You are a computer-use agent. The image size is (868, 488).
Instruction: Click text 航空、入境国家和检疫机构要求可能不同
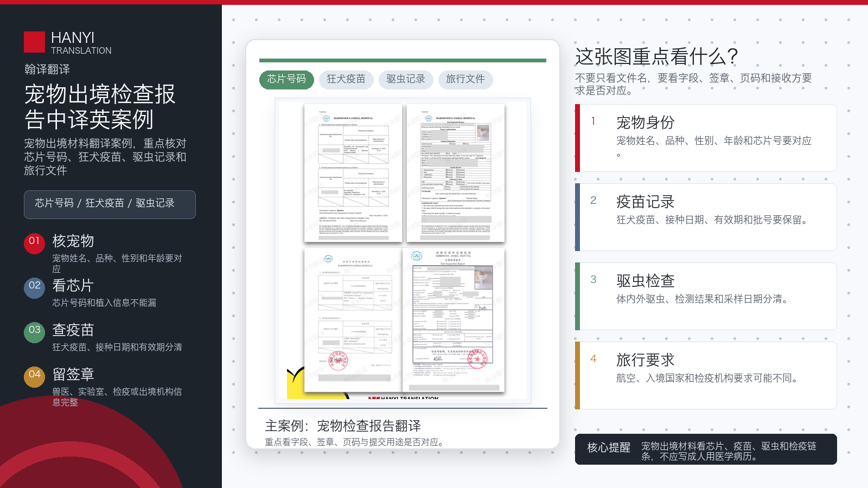point(709,378)
